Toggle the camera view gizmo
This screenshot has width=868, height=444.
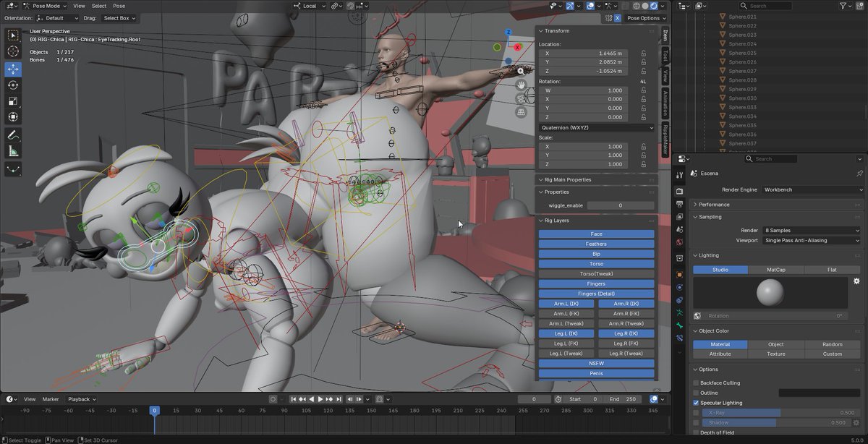(x=521, y=98)
